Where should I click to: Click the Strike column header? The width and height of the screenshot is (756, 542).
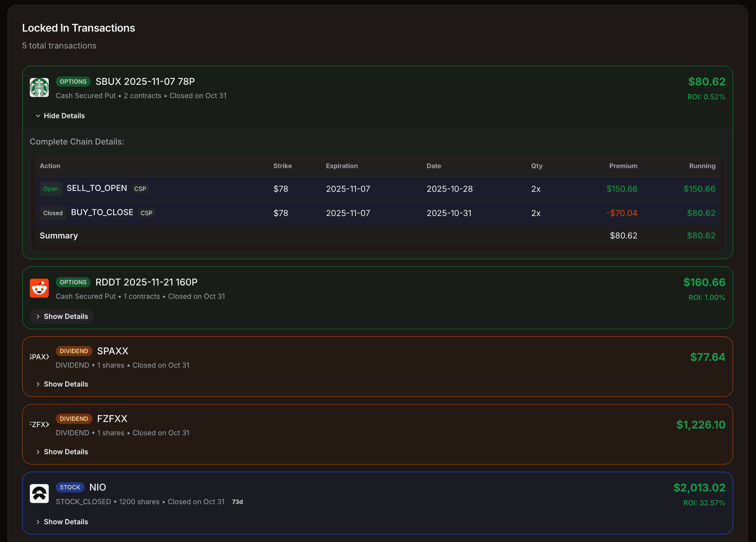pos(283,166)
